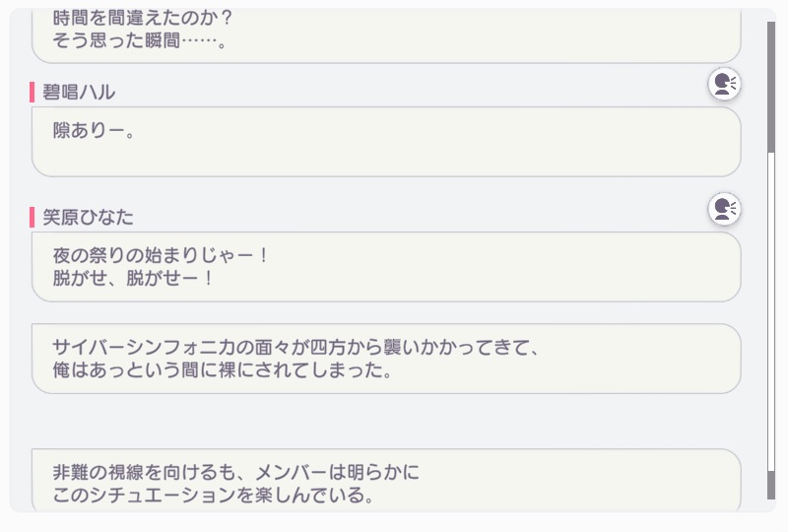The image size is (788, 532).
Task: Click the line starting サイバーシンフォニカの面々が
Action: (x=297, y=347)
